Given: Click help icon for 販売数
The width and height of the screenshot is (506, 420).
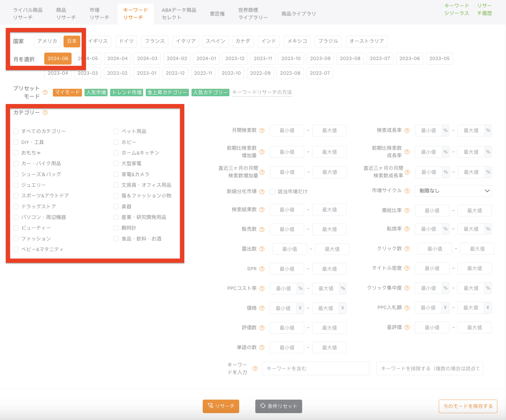Looking at the screenshot, I should click(x=262, y=229).
